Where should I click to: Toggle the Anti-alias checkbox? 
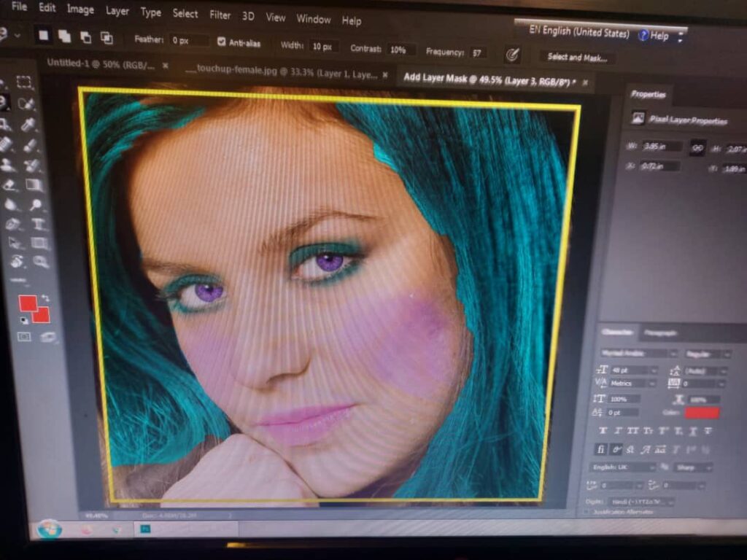[x=222, y=42]
